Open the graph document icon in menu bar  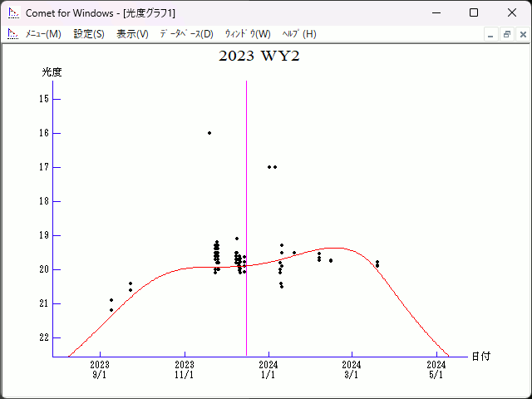coord(12,34)
